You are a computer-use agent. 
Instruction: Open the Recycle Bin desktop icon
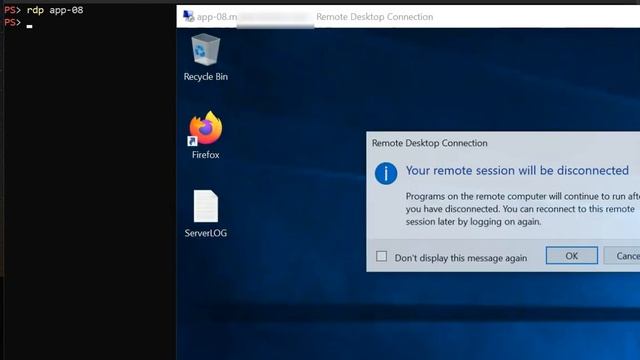[x=205, y=50]
